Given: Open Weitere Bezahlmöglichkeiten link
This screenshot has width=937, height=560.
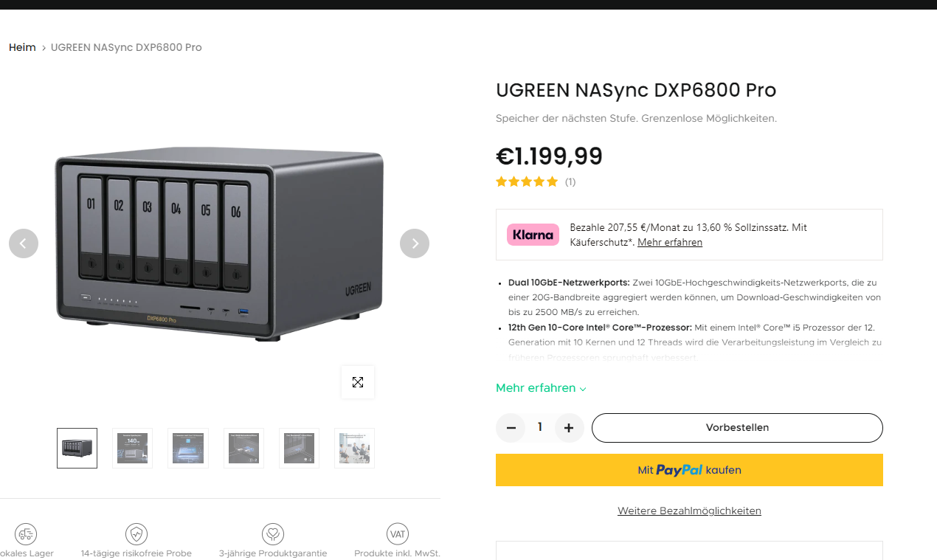Looking at the screenshot, I should 689,511.
